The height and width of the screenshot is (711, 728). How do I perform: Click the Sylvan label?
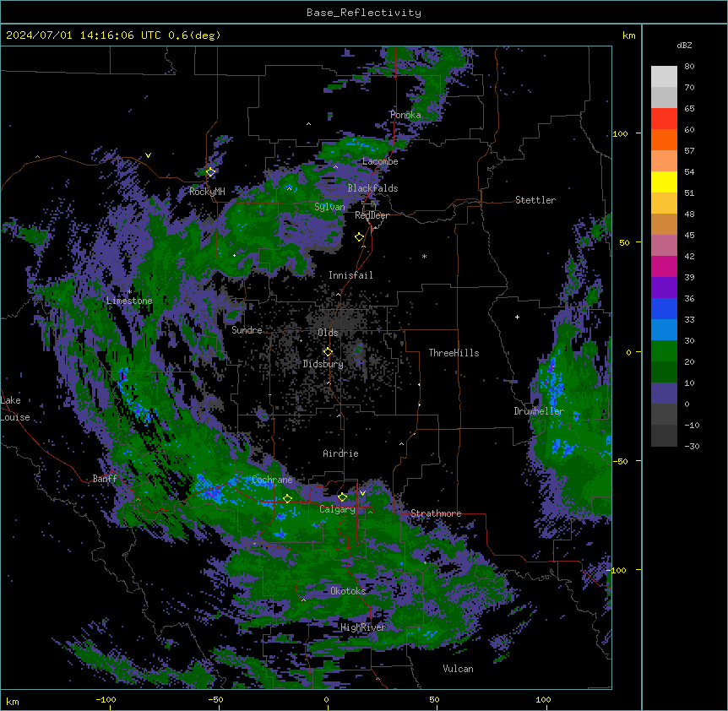(329, 207)
